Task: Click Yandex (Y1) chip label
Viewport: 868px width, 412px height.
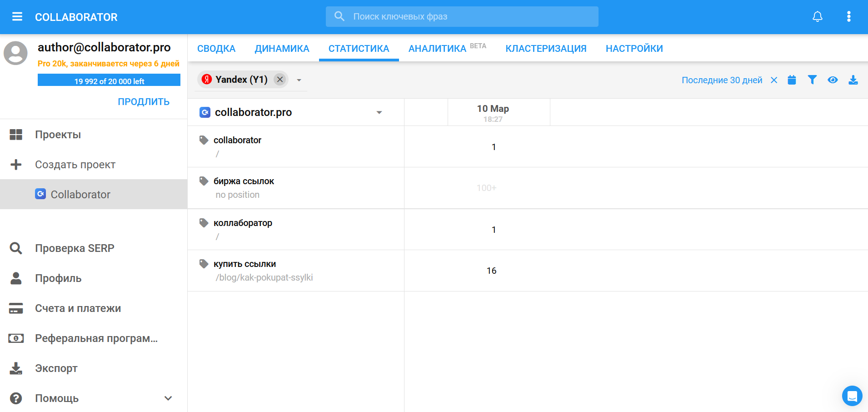Action: 241,80
